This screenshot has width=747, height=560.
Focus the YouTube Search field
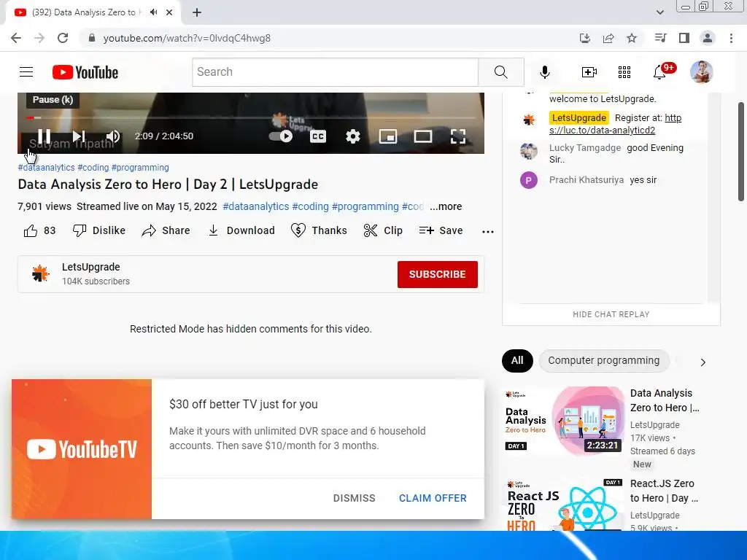pyautogui.click(x=336, y=72)
